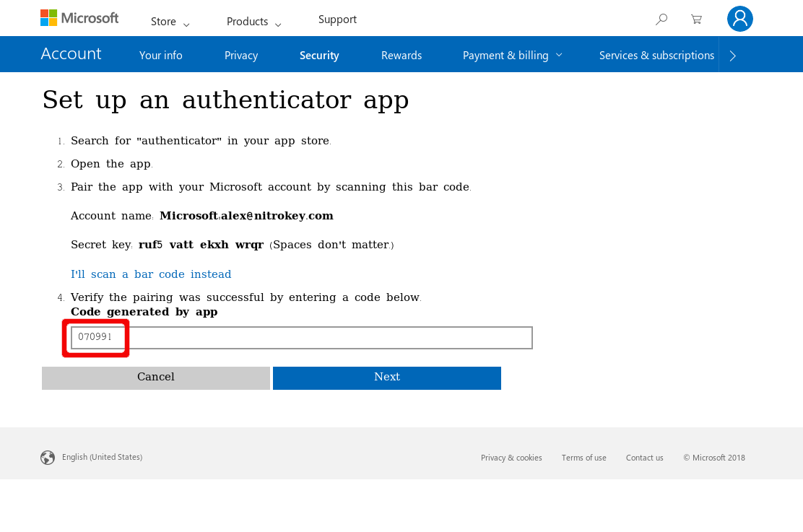Expand the Store dropdown menu
The width and height of the screenshot is (803, 532).
[170, 22]
